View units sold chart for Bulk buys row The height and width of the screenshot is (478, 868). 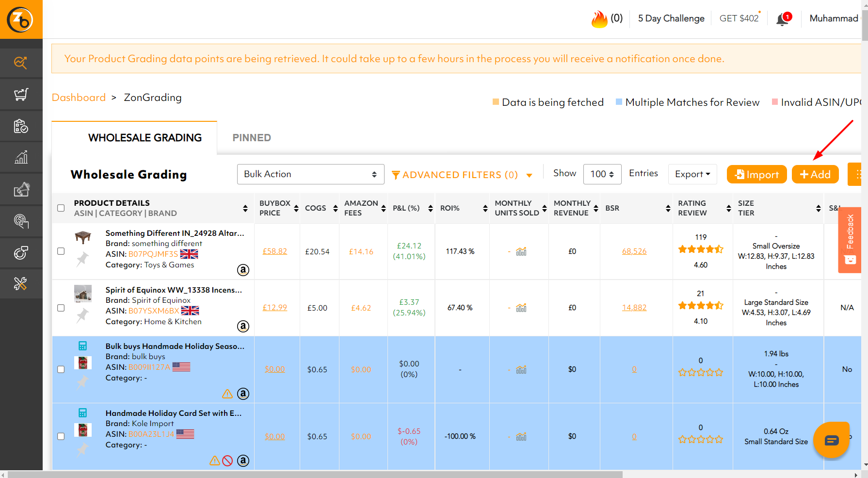(521, 370)
